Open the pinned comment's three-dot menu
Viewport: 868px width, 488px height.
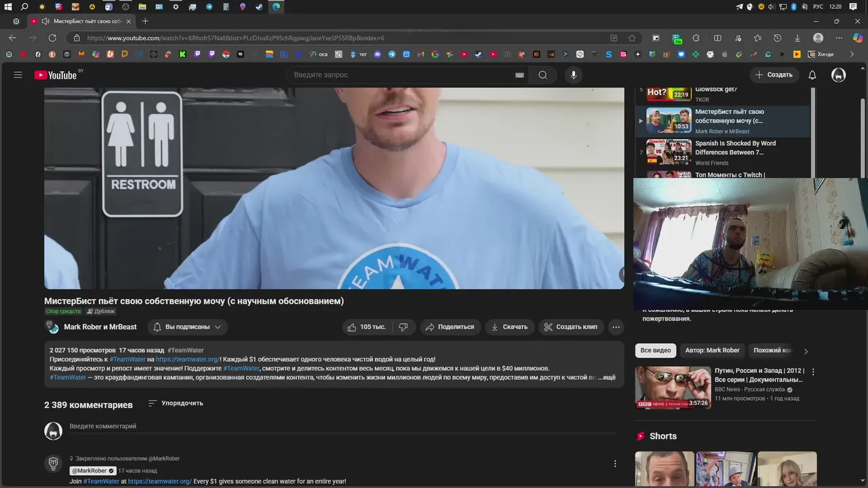[x=615, y=464]
